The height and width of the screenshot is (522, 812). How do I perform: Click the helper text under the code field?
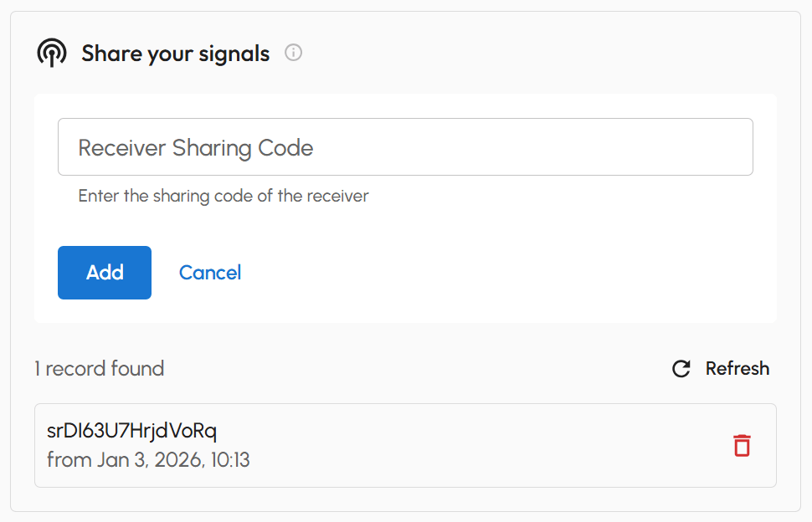[224, 197]
